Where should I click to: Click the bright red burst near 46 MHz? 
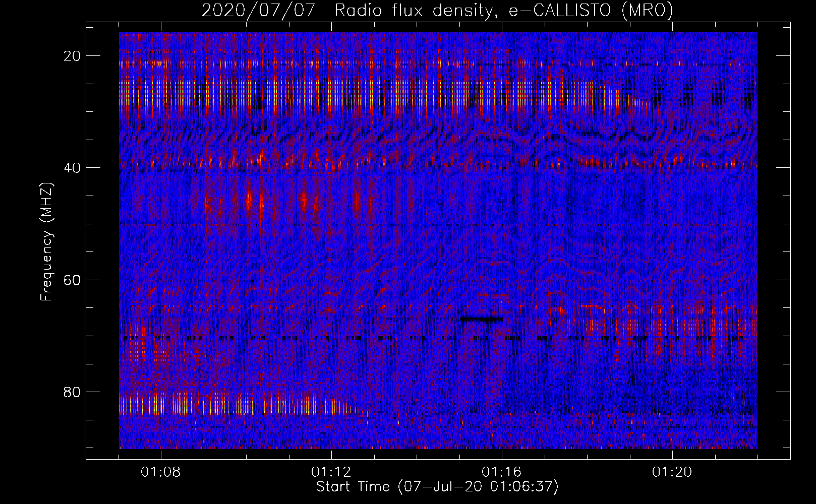coord(249,202)
